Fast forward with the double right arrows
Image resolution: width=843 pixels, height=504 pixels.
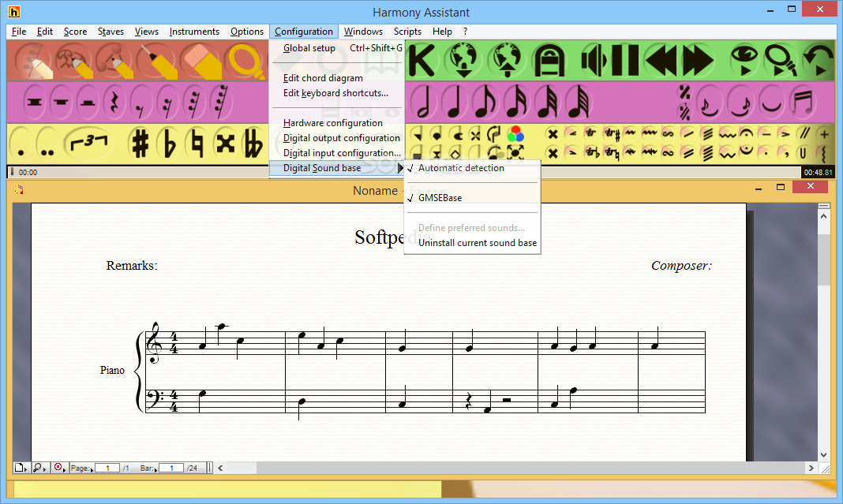click(699, 61)
